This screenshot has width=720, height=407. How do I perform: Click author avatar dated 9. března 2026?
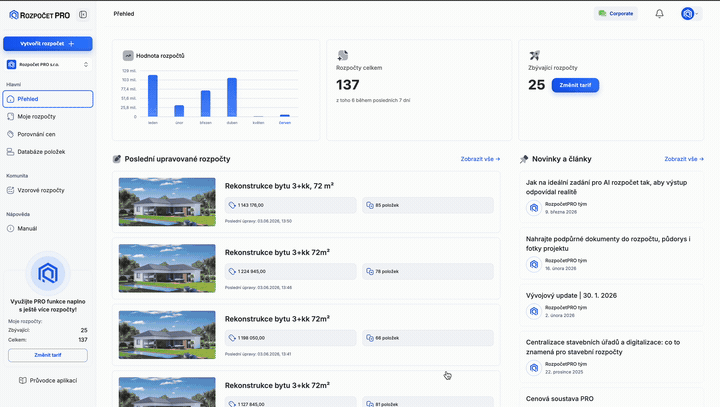pyautogui.click(x=534, y=208)
